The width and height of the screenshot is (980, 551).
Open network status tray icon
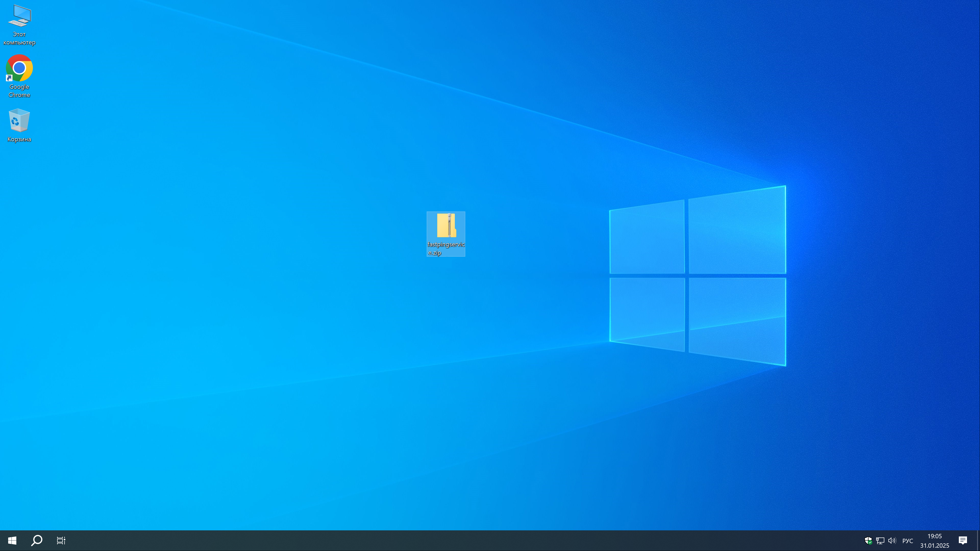pos(880,540)
